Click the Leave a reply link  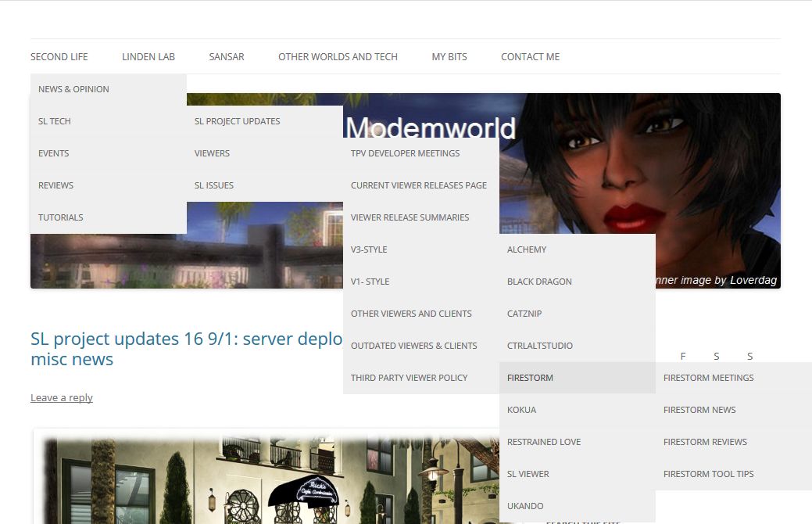click(x=62, y=398)
